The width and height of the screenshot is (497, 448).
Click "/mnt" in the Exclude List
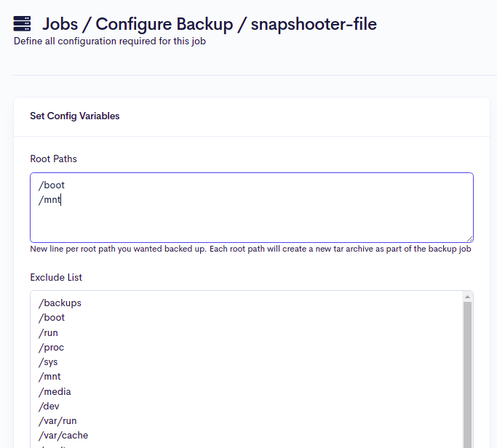coord(49,377)
